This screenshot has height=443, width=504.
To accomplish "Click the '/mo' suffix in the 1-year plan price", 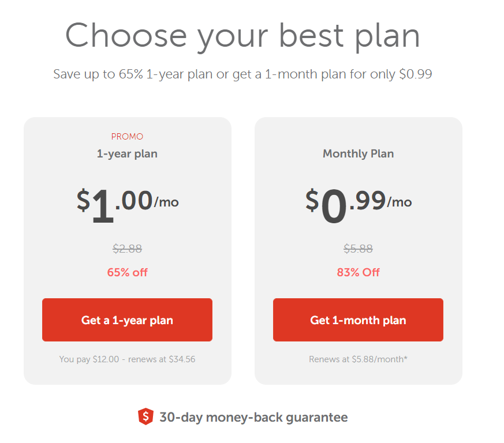I will pos(166,202).
